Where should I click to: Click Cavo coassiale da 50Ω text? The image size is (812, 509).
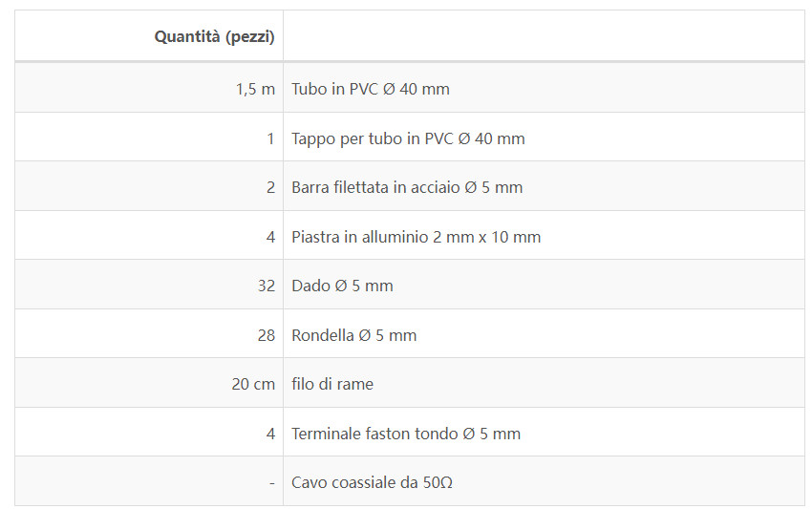pos(372,482)
